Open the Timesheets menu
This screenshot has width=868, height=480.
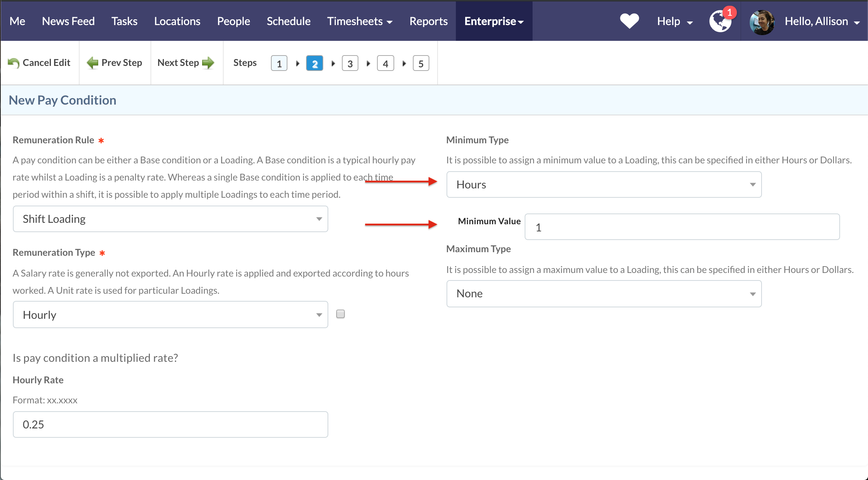click(x=359, y=21)
